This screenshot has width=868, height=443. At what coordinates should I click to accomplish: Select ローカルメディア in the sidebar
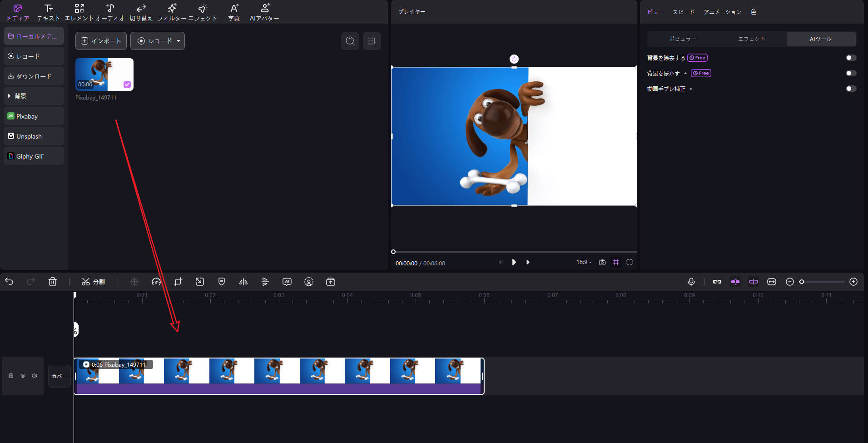[x=34, y=36]
